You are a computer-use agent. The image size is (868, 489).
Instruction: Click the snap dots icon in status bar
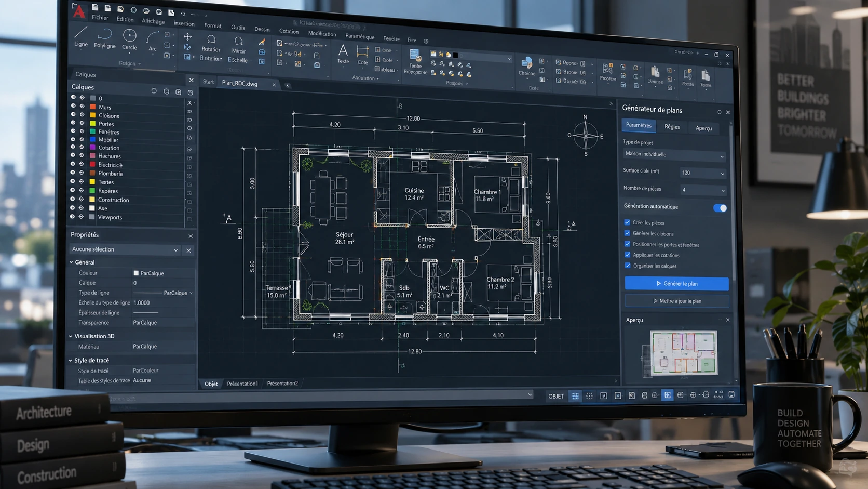pos(589,396)
